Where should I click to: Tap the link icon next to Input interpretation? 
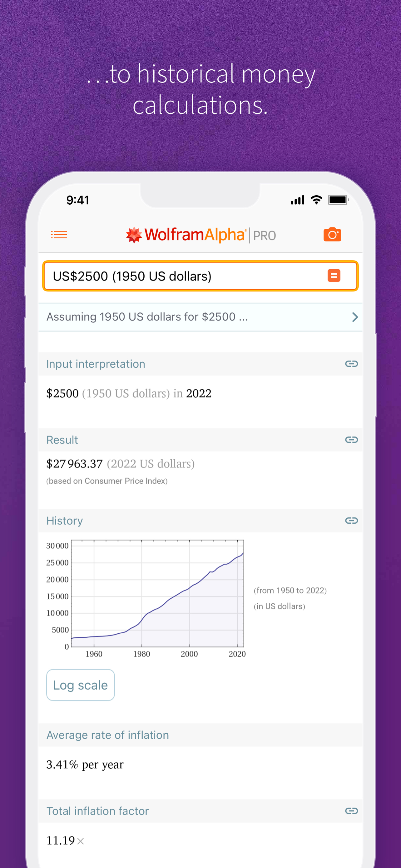pyautogui.click(x=351, y=364)
